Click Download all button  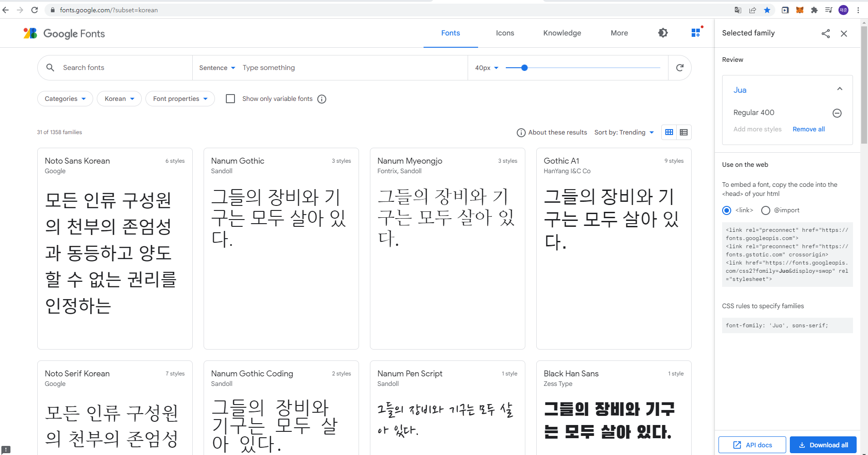(x=823, y=445)
